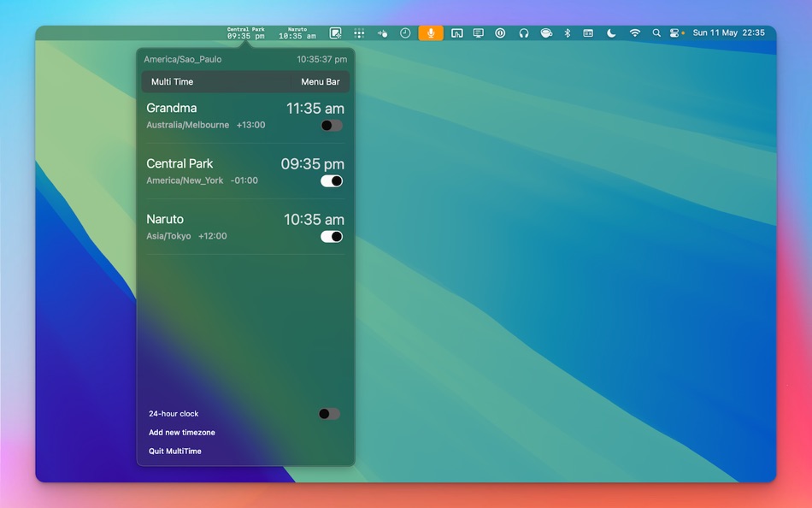Open the screen mirroring cast icon
812x508 pixels.
(456, 33)
